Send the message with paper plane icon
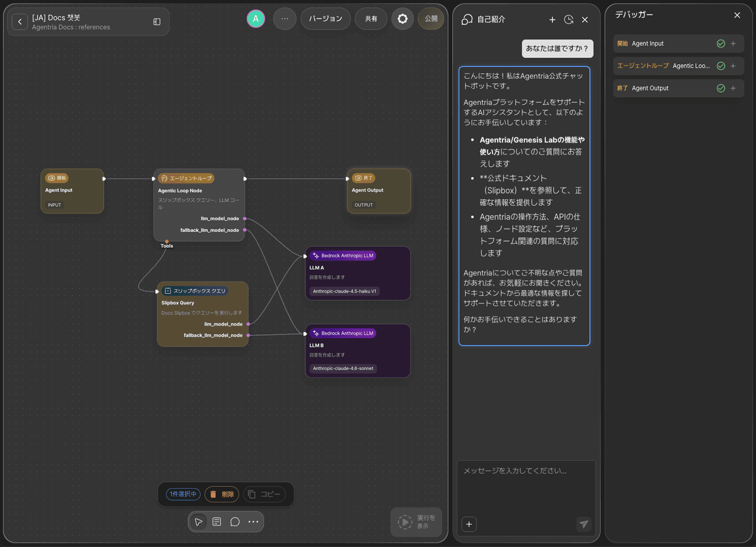 tap(584, 524)
